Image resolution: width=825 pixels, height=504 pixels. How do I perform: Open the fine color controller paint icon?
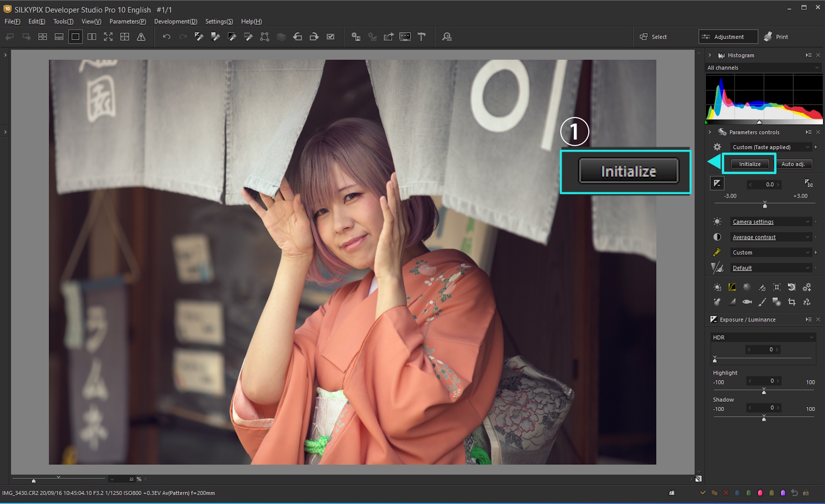tap(762, 287)
